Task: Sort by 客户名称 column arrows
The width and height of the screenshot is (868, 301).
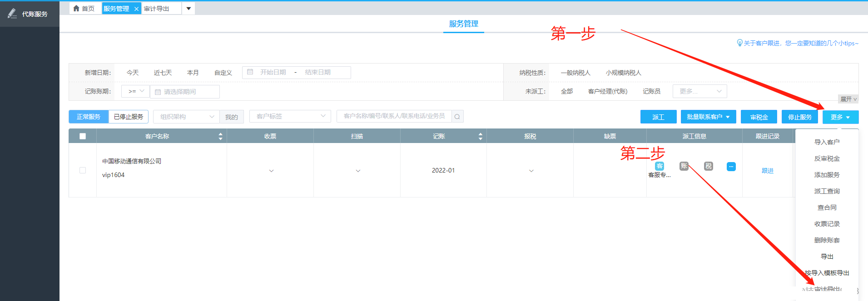Action: [x=220, y=136]
